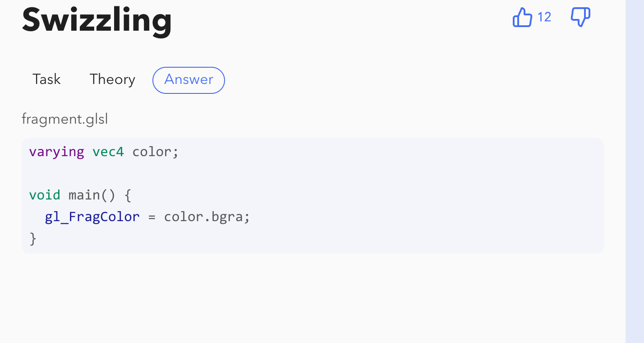Viewport: 644px width, 343px height.
Task: Dislike the lesson with the thumbs-down icon
Action: point(580,18)
